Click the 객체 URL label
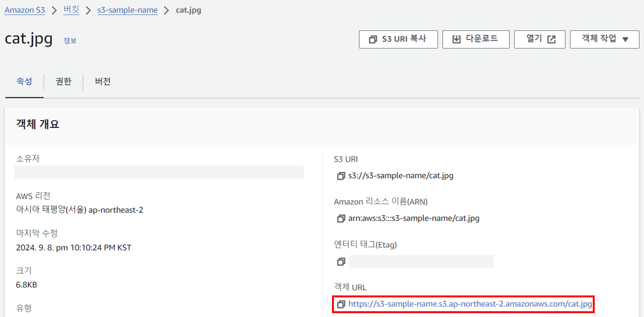Screen dimensions: 644x317 (x=350, y=287)
